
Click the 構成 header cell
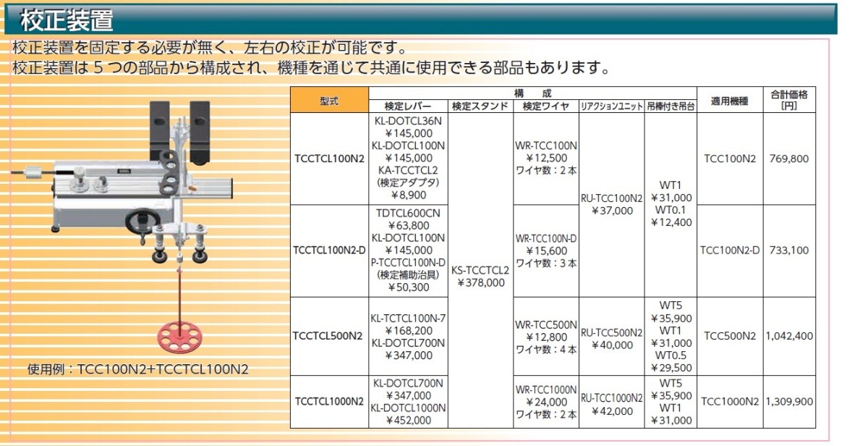(x=532, y=94)
